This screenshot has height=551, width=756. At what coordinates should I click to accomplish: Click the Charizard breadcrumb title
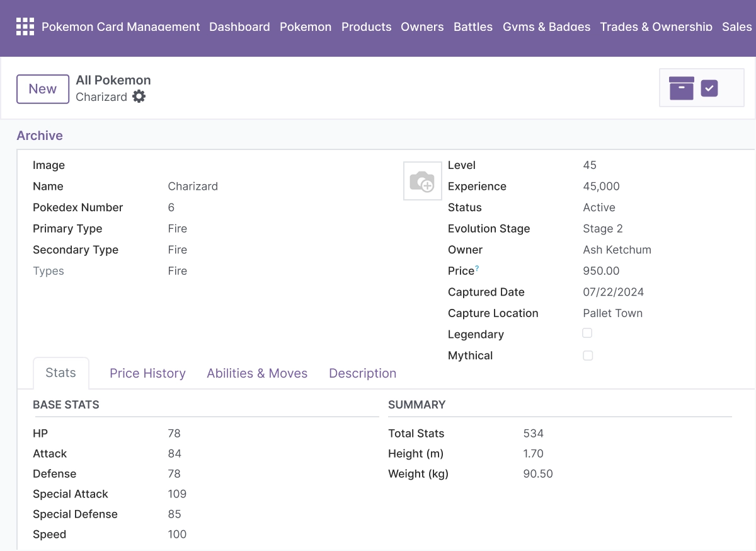pyautogui.click(x=101, y=97)
